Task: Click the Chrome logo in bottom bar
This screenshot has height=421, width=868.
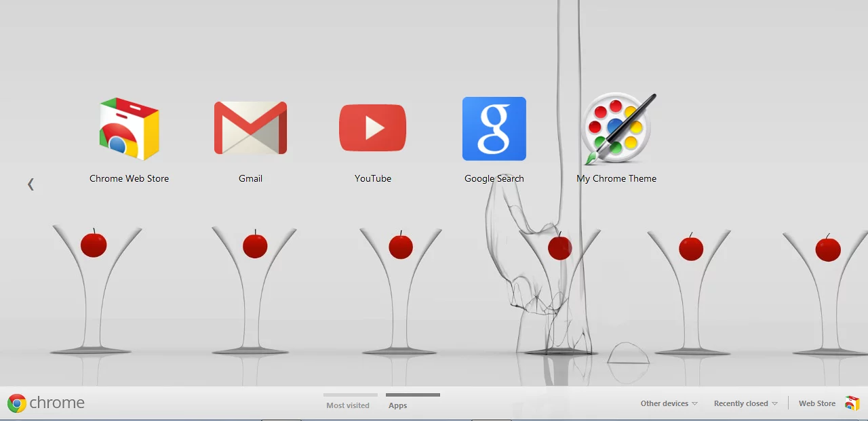Action: coord(17,403)
